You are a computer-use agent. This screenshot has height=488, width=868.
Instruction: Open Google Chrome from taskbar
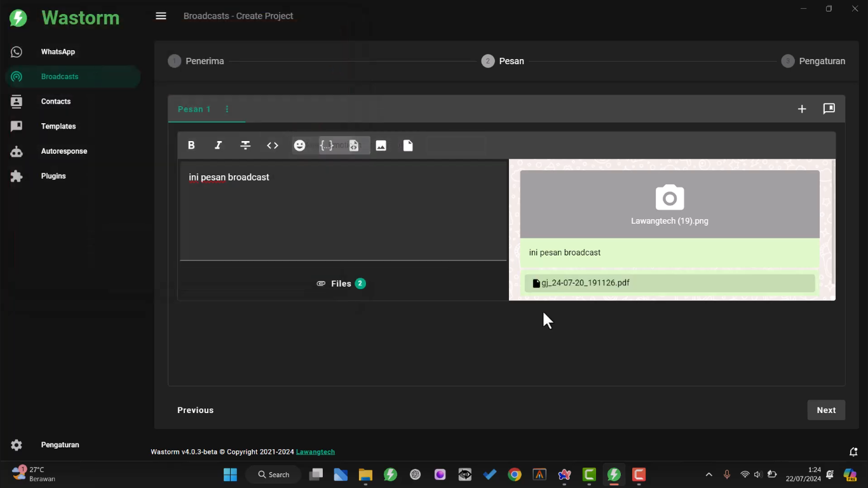(x=515, y=475)
